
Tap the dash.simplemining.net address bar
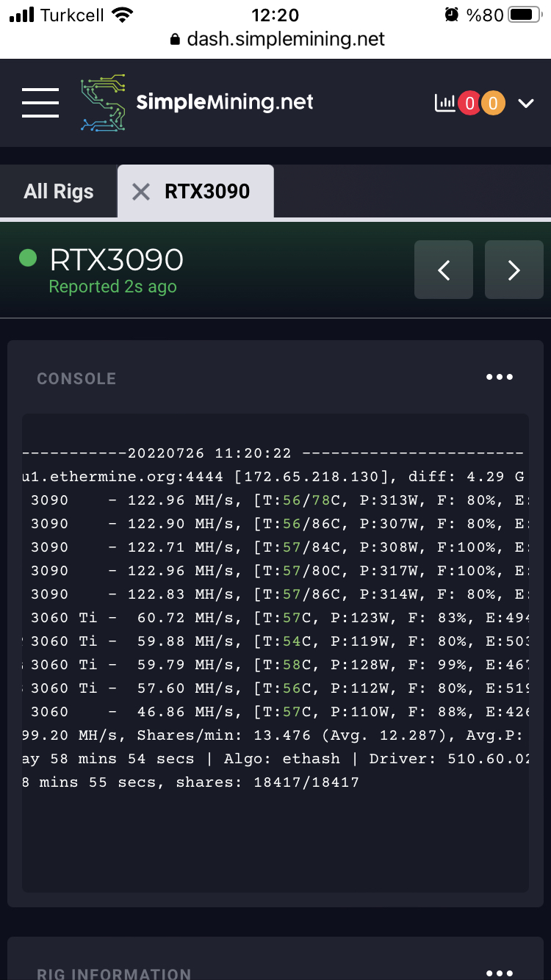coord(277,40)
